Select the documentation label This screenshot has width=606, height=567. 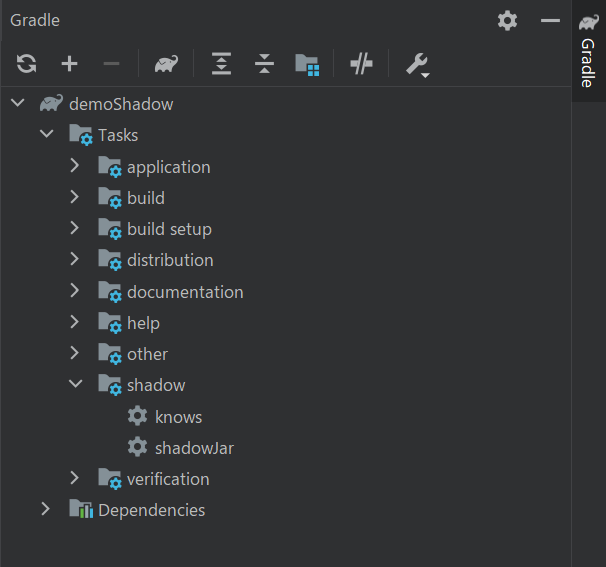point(185,292)
